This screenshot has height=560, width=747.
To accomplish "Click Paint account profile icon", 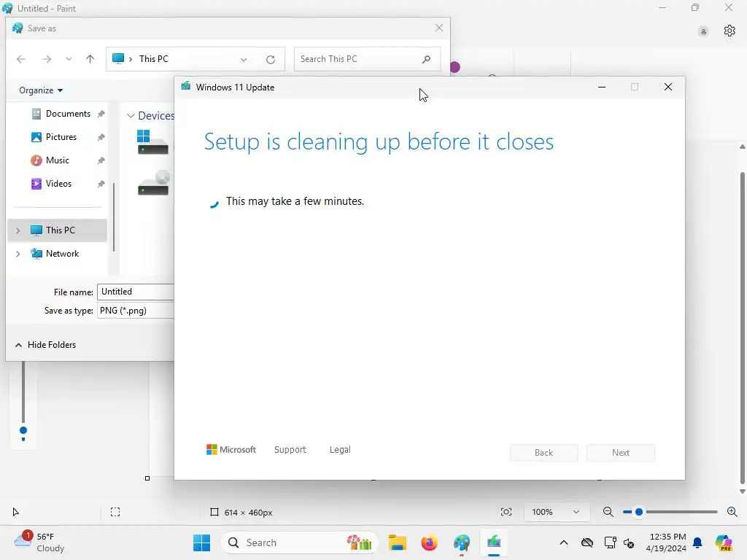I will click(703, 31).
